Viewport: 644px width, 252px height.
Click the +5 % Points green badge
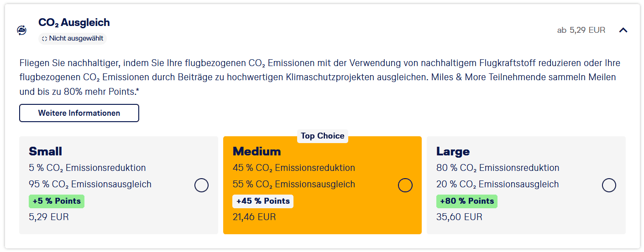[57, 201]
